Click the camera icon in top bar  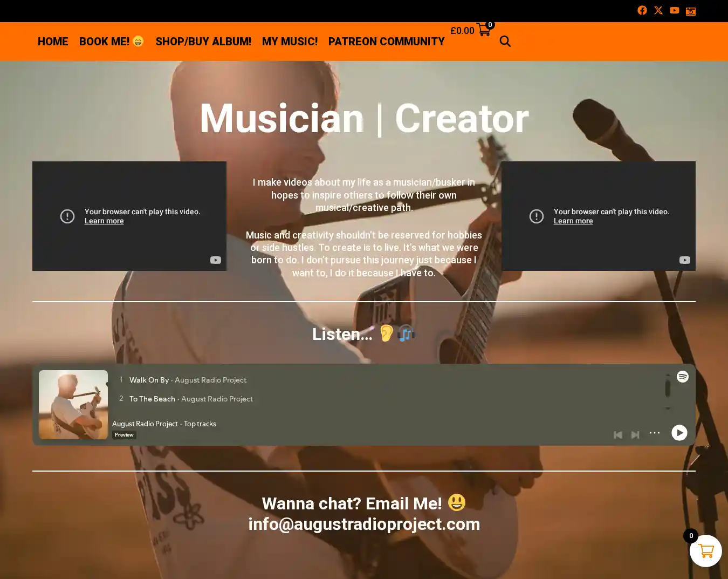(x=690, y=11)
